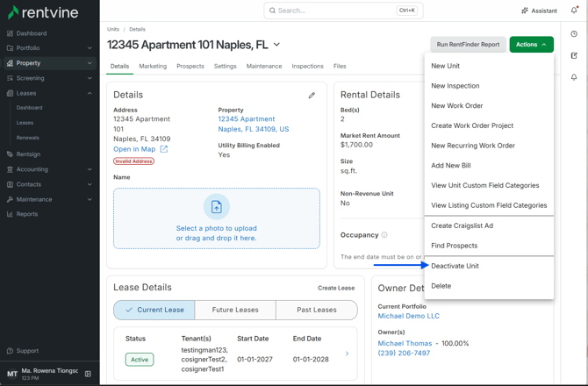Click the Leases sidebar icon

(x=11, y=93)
